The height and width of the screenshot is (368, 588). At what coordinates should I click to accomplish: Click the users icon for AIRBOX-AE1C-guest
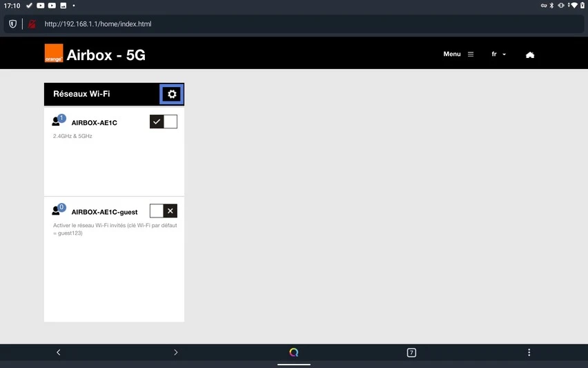click(59, 209)
